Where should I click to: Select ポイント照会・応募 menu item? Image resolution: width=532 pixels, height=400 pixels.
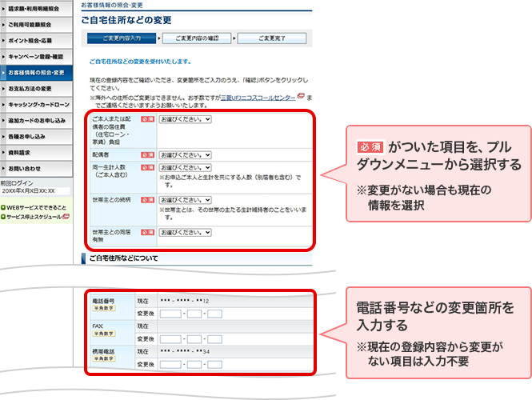(36, 41)
